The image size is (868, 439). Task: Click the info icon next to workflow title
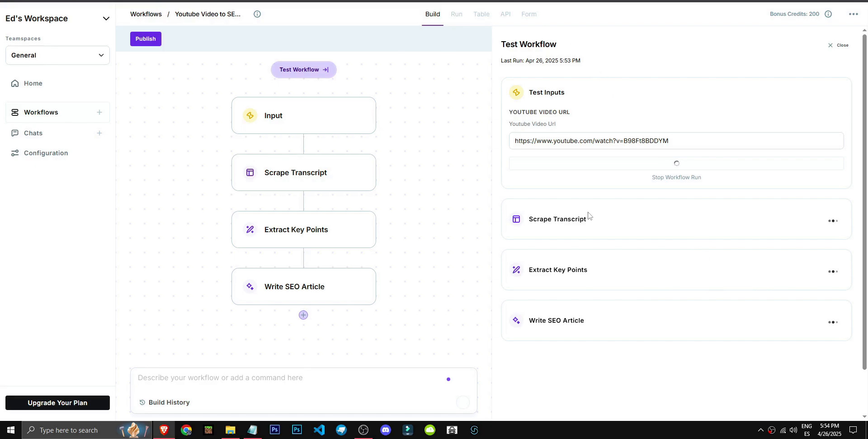(x=257, y=14)
